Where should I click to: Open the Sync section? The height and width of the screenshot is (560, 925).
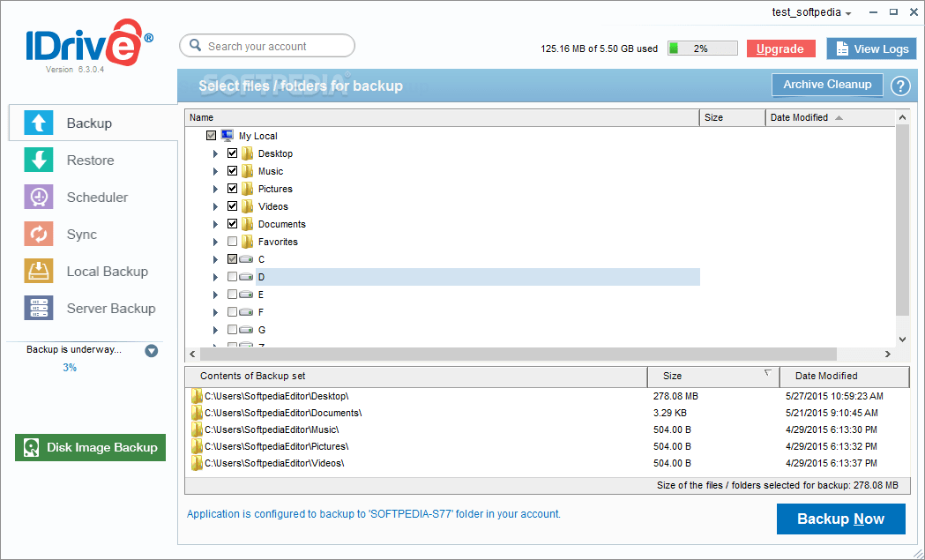coord(82,235)
